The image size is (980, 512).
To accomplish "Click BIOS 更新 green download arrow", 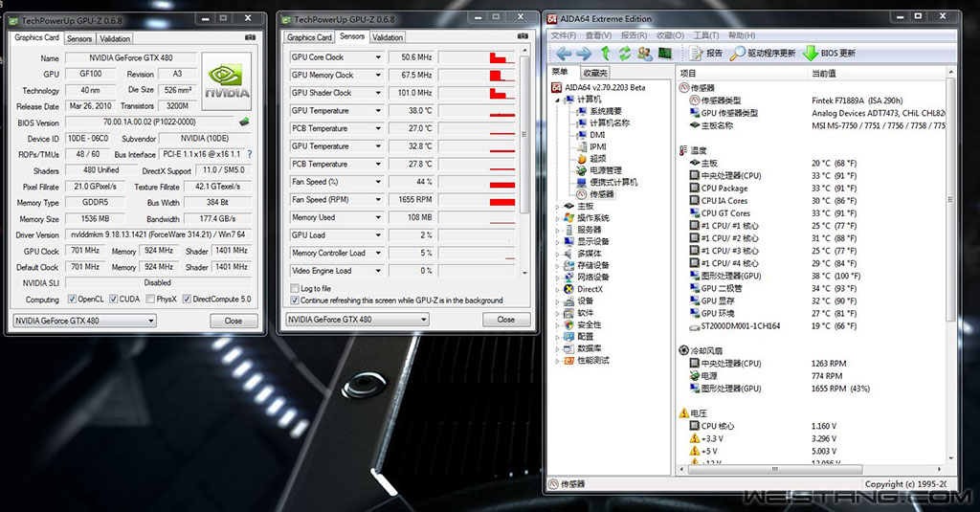I will pyautogui.click(x=830, y=54).
